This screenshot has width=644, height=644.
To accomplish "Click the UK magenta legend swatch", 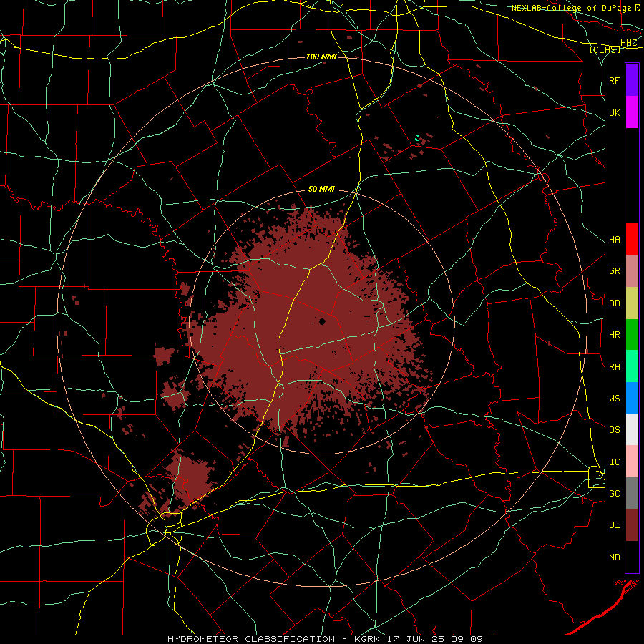I will (x=632, y=112).
